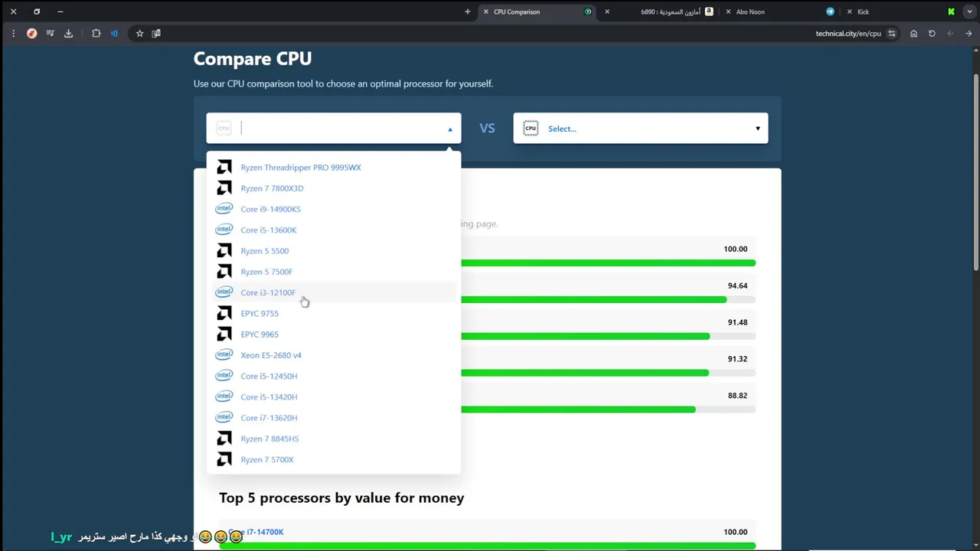The image size is (980, 551).
Task: Click Top 5 processors by value heading
Action: (341, 498)
